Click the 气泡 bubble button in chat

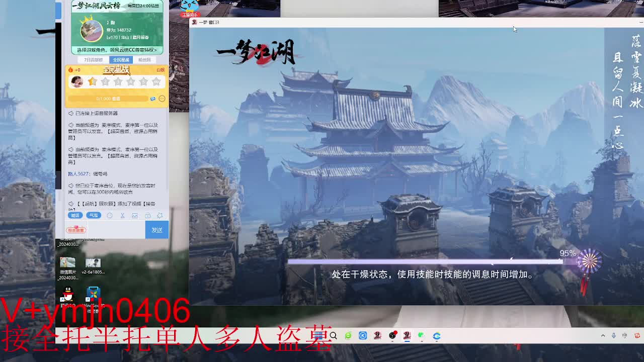[94, 215]
